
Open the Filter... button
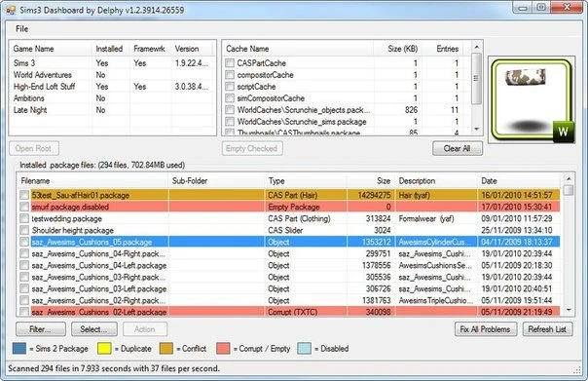[x=41, y=329]
